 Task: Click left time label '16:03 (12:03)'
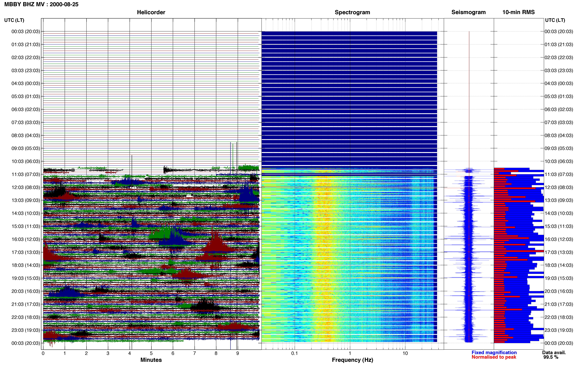coord(26,239)
